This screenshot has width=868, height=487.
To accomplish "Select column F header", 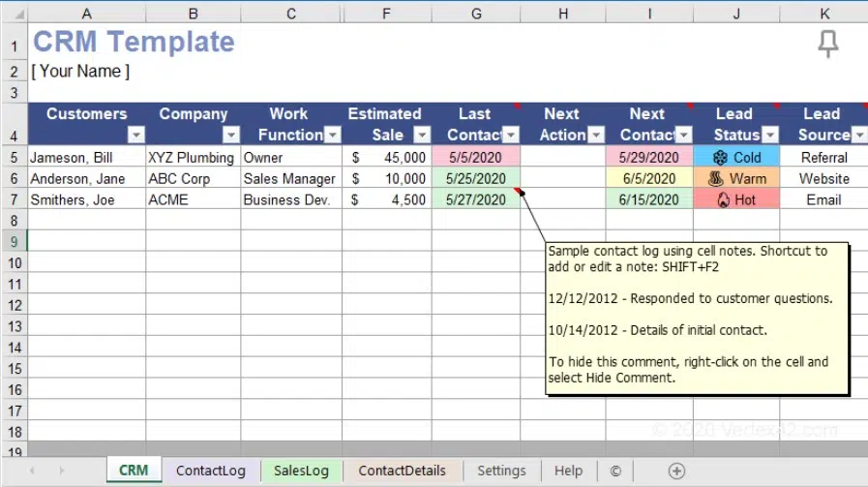I will click(387, 14).
